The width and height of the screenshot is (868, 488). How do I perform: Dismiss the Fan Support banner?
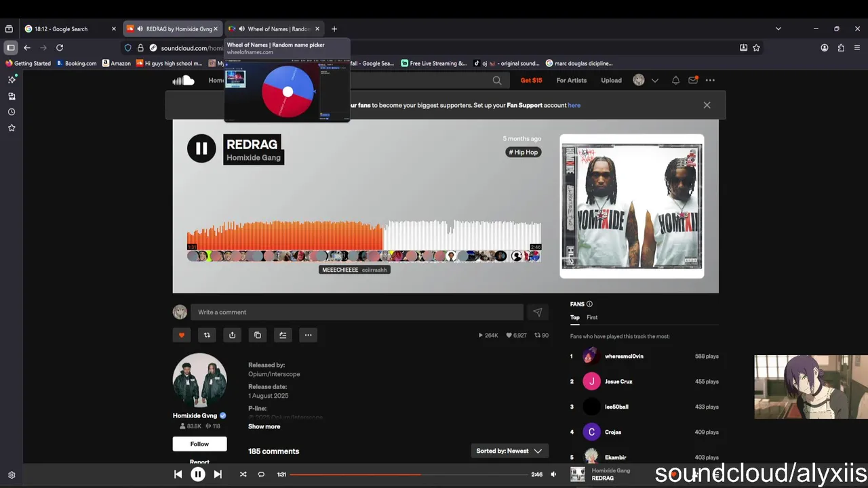(x=707, y=105)
